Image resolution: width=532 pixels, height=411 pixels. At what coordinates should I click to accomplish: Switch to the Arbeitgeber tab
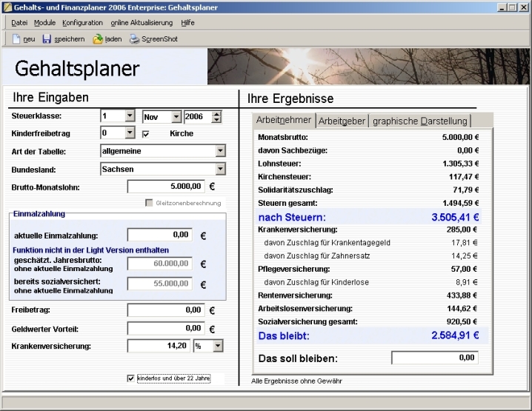(342, 121)
